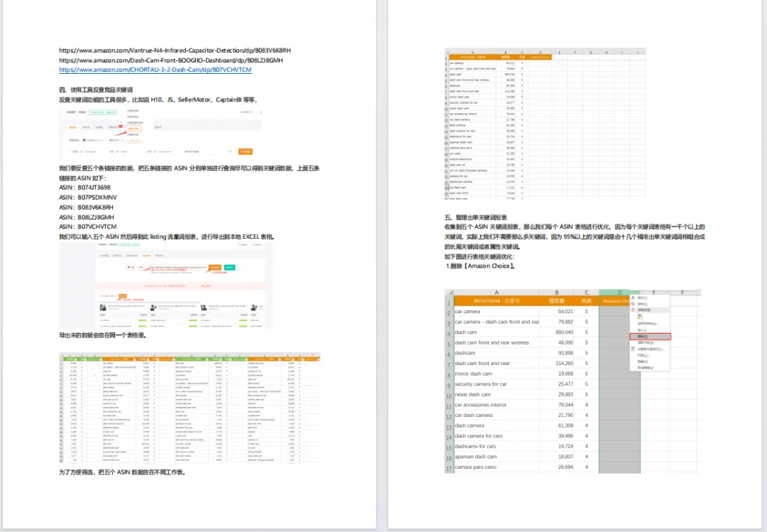Click the 'car camera' cell in the large spreadsheet image
Screen dimensions: 767x532
496,311
